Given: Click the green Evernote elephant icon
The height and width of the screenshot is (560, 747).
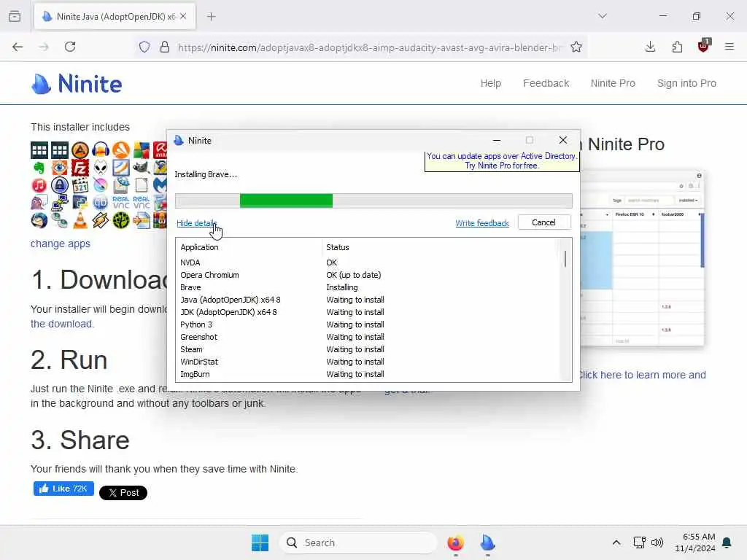Looking at the screenshot, I should tap(39, 168).
